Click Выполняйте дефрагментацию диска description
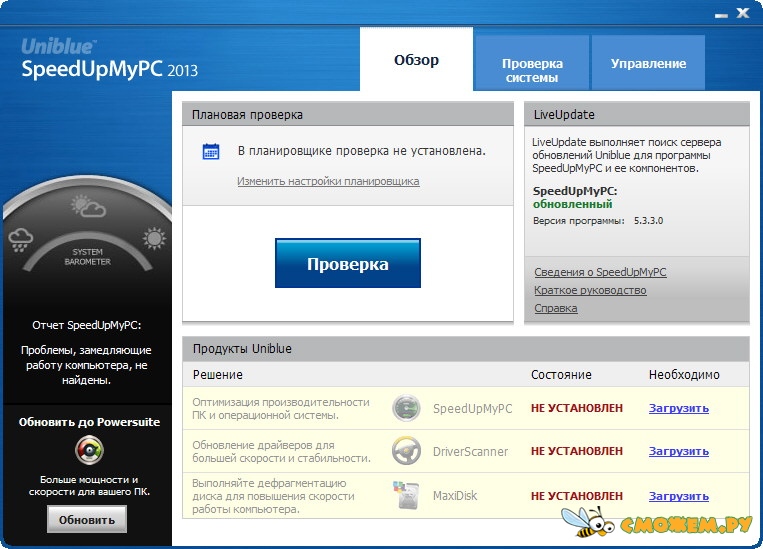The height and width of the screenshot is (549, 763). point(273,496)
